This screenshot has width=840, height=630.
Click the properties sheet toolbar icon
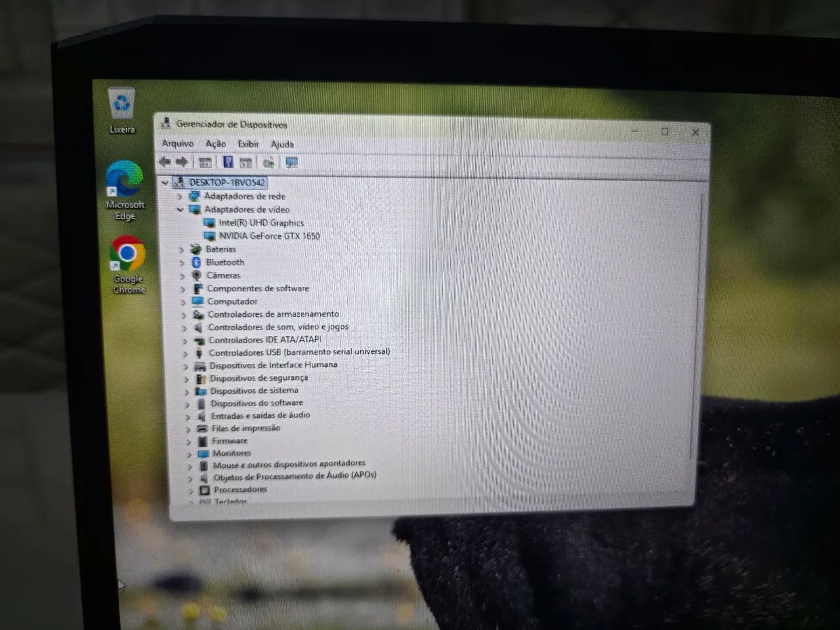(246, 162)
